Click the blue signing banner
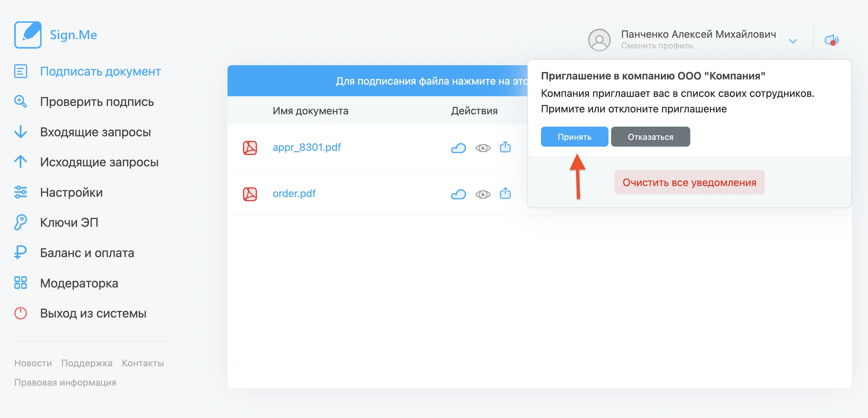868x418 pixels. coord(377,81)
